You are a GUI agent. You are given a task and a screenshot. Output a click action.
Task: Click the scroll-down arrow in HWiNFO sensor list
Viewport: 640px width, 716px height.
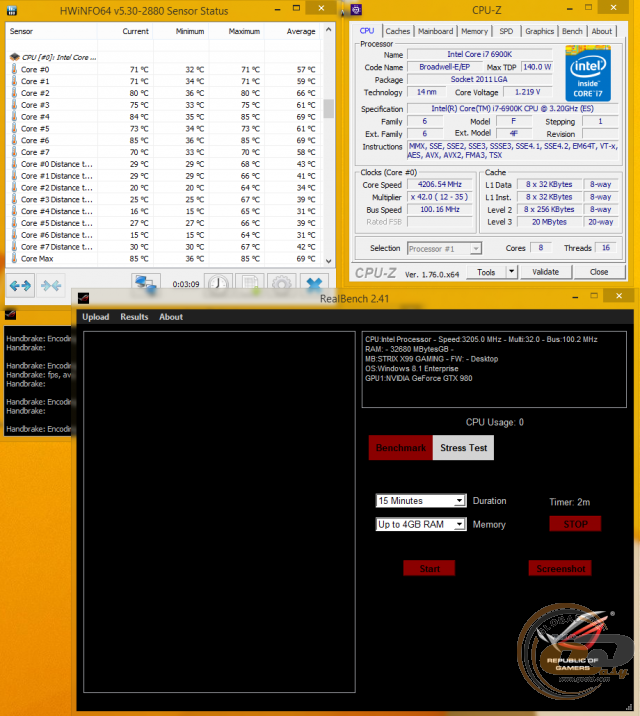(x=328, y=261)
